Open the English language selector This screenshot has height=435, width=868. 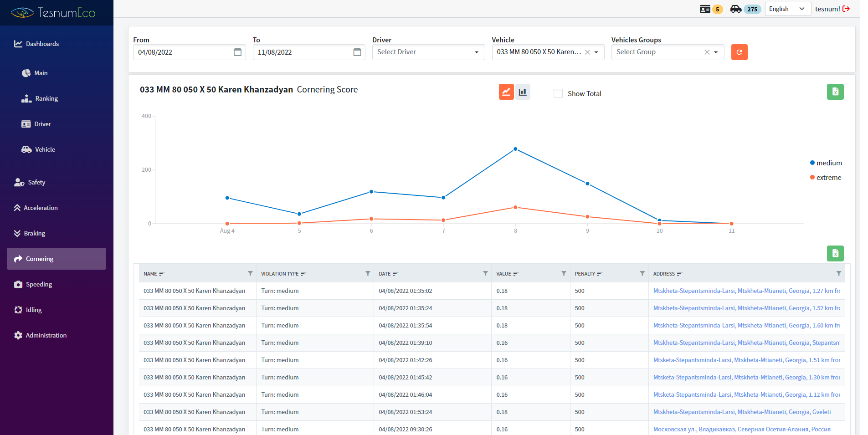[x=787, y=9]
